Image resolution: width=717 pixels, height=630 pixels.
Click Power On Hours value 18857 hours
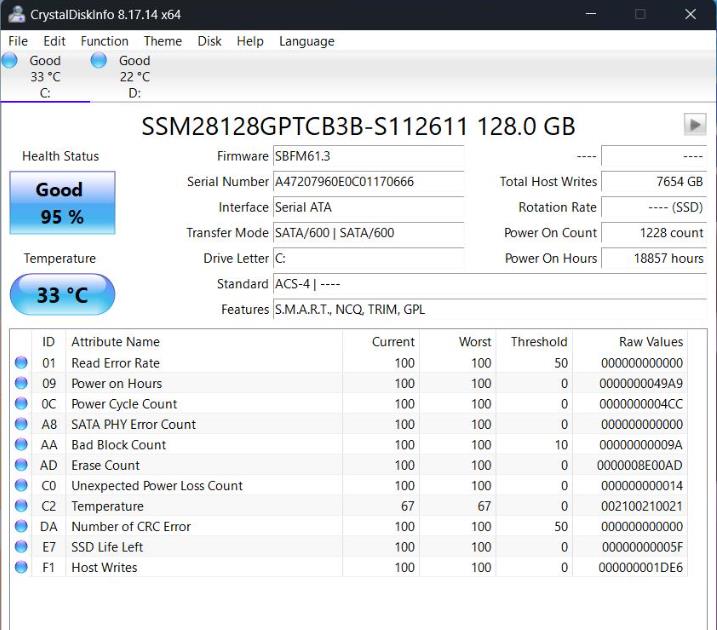pyautogui.click(x=654, y=259)
